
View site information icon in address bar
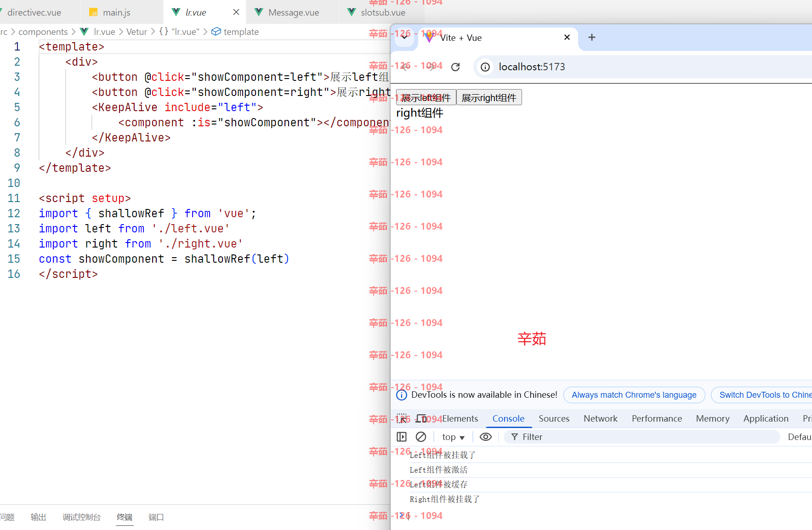(x=485, y=67)
